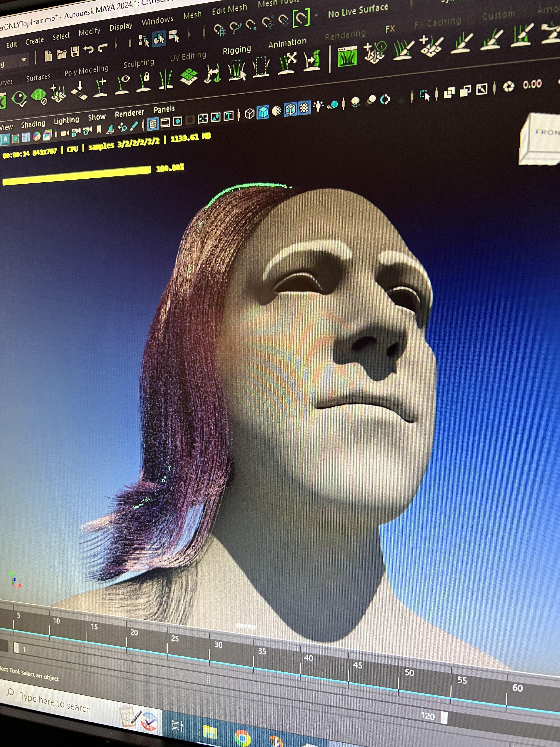
Task: Open the Windows menu
Action: coord(157,21)
